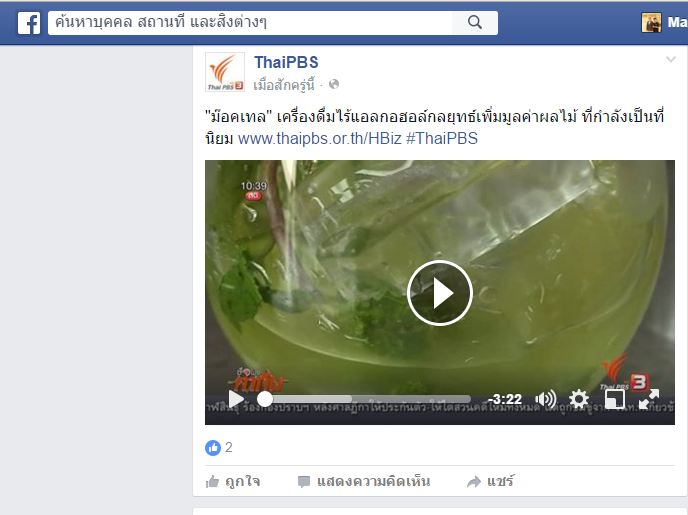Open the video settings gear
688x515 pixels.
tap(579, 399)
